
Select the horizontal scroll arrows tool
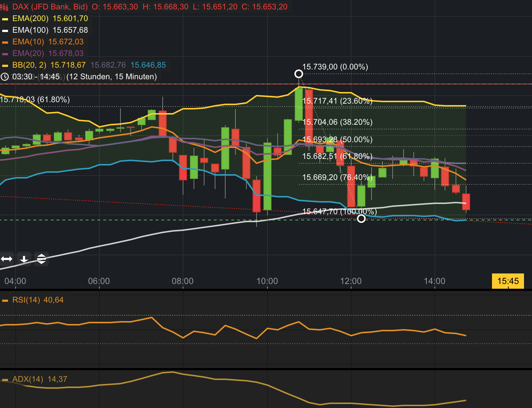pos(7,259)
